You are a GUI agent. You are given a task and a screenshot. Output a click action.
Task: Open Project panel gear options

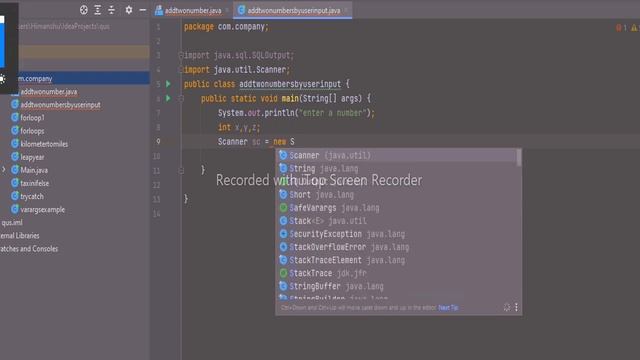tap(129, 10)
